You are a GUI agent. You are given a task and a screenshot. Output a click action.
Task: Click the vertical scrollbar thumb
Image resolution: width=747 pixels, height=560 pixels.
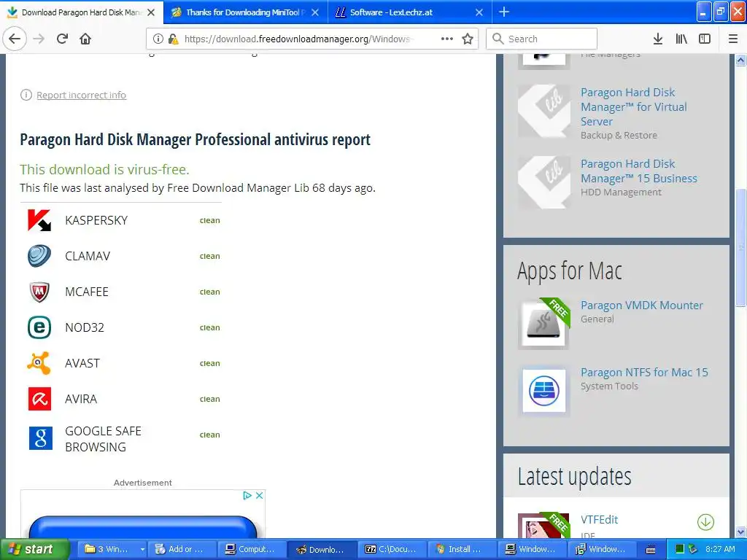741,248
